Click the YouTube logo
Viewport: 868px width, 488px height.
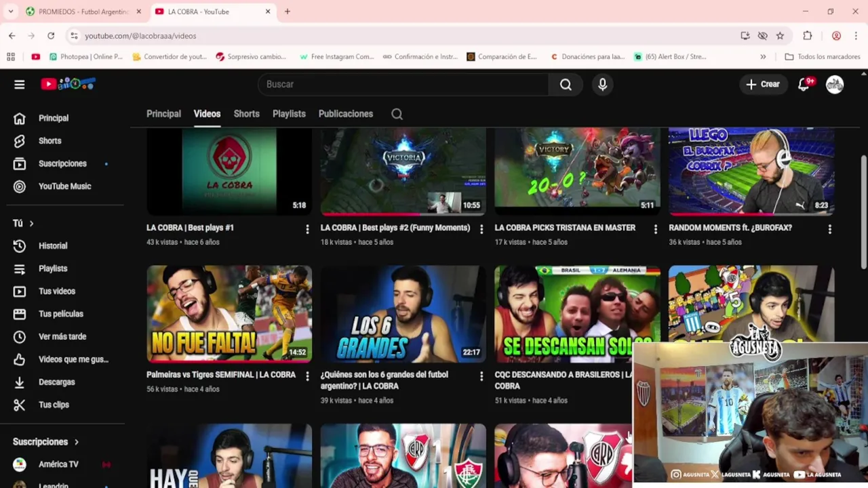(x=68, y=84)
